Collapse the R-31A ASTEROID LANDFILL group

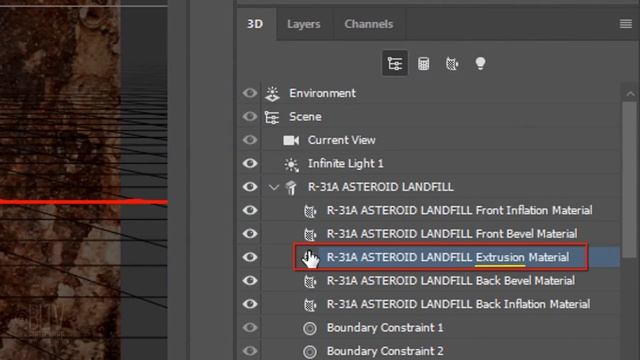coord(273,187)
